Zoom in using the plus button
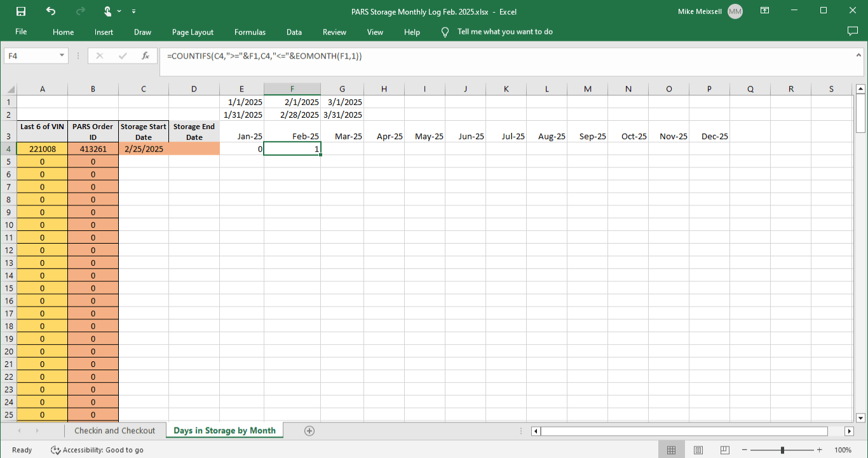 [820, 450]
